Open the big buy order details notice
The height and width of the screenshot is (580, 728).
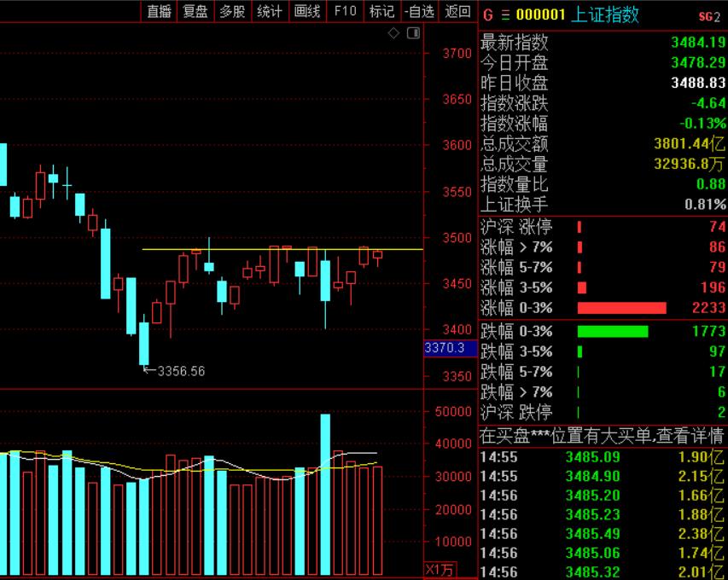(602, 436)
